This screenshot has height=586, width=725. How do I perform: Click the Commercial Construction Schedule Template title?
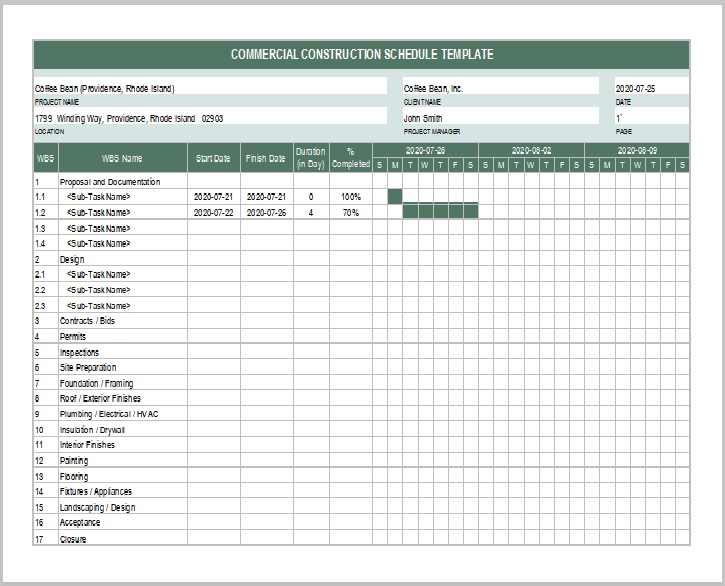(362, 54)
